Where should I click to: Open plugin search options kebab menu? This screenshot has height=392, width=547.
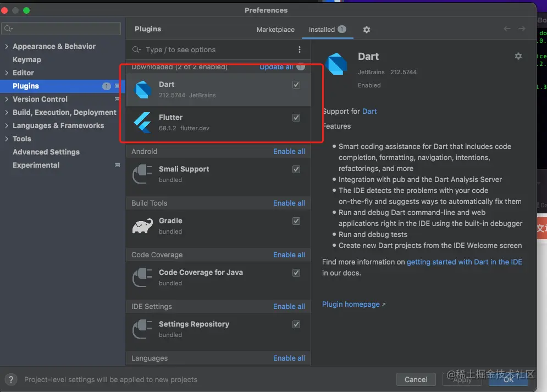click(299, 49)
